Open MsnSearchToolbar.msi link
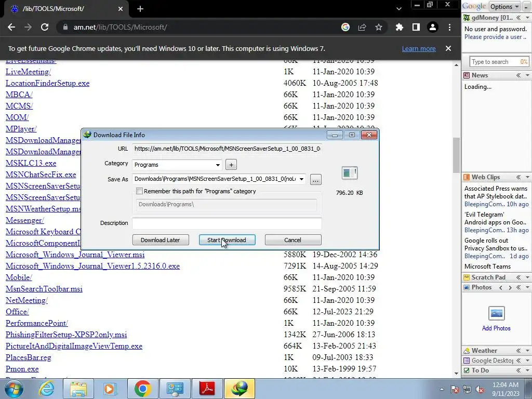 pyautogui.click(x=44, y=289)
